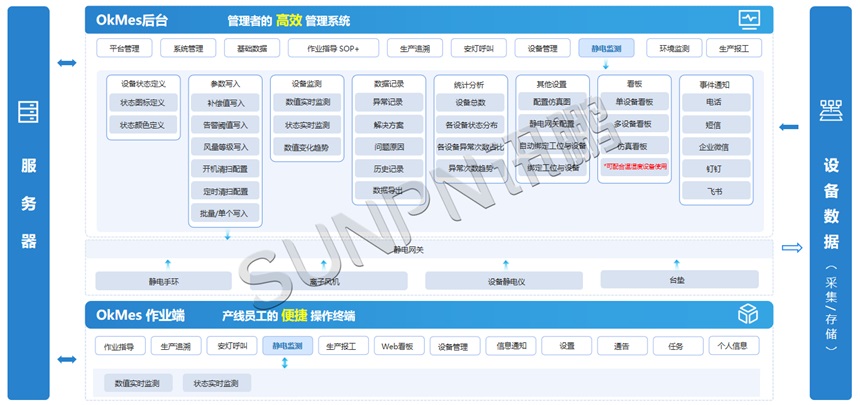Select 设备管理 in the OkMes后台 row
The height and width of the screenshot is (405, 860).
(x=543, y=48)
